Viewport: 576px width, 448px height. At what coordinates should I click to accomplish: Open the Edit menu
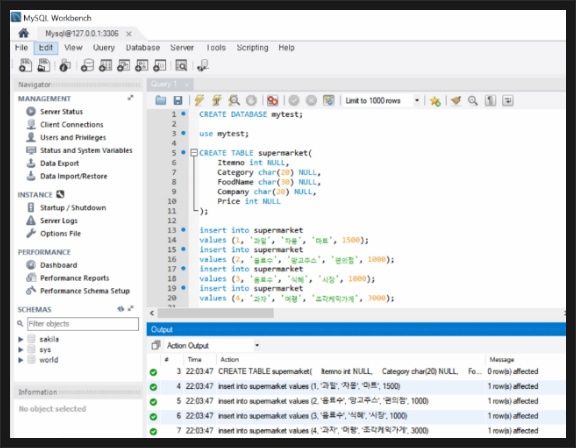point(46,48)
